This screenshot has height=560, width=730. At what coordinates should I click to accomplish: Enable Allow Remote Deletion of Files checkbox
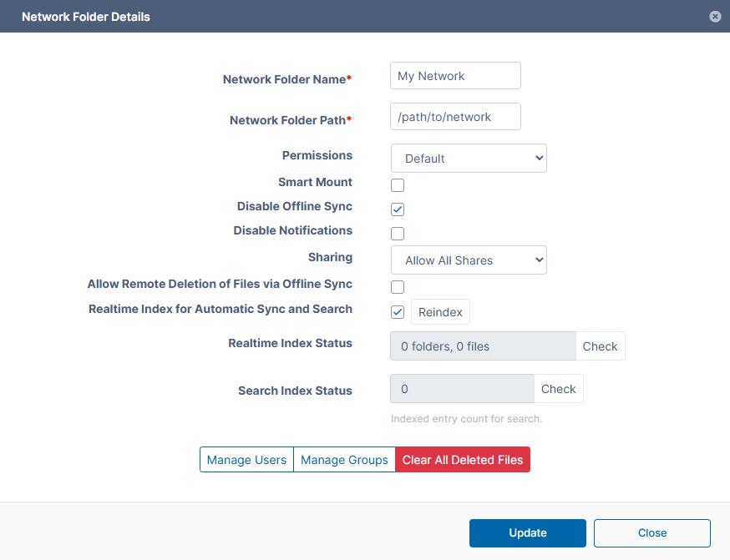pyautogui.click(x=398, y=287)
